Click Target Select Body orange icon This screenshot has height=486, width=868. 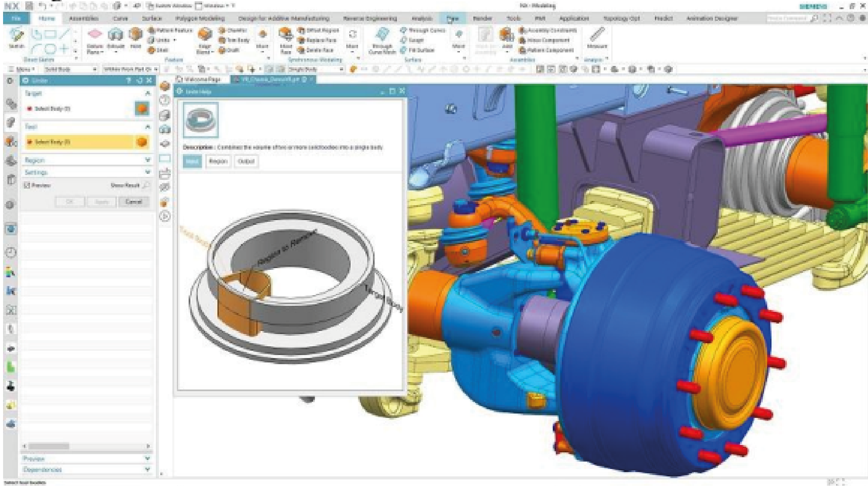point(142,108)
